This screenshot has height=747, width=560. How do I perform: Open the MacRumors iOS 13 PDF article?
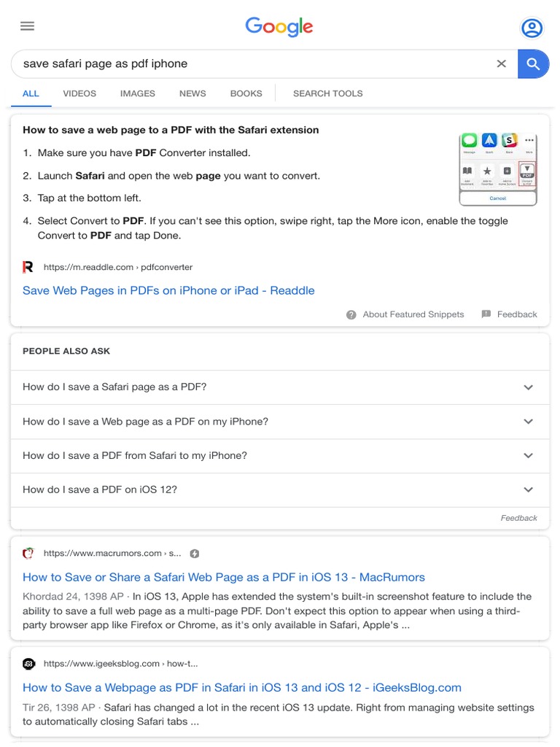[223, 577]
